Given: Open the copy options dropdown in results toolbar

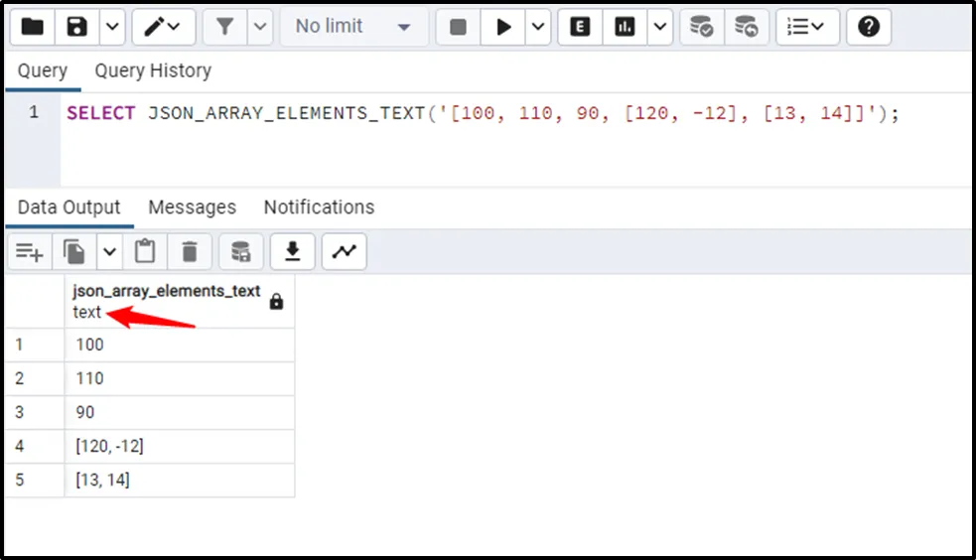Looking at the screenshot, I should [x=108, y=252].
